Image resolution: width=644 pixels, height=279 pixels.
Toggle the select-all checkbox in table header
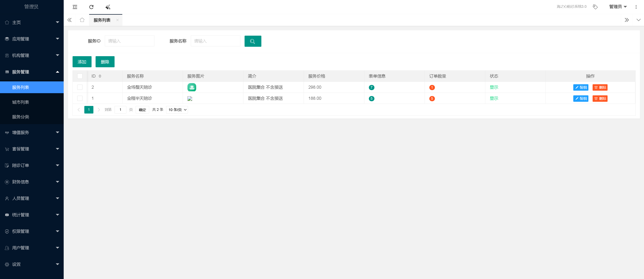pos(80,76)
